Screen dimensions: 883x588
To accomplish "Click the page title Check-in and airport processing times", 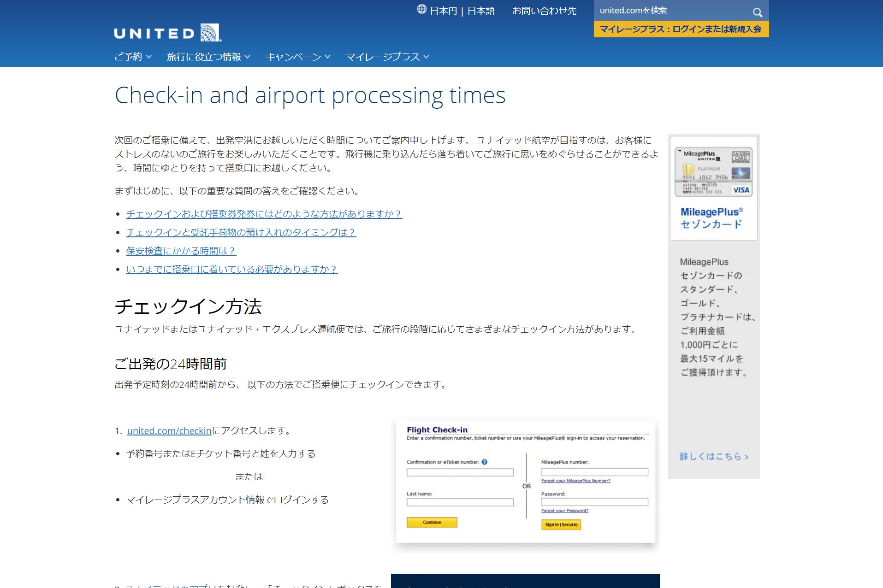I will (310, 95).
